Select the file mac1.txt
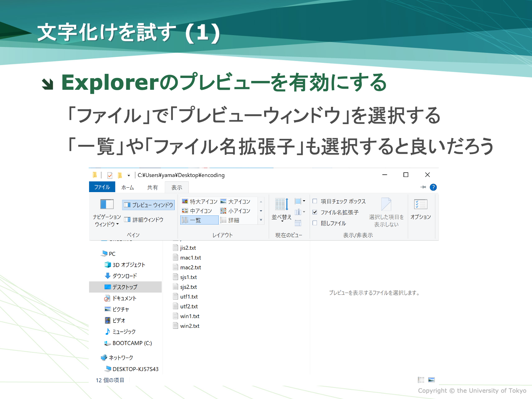 point(187,258)
